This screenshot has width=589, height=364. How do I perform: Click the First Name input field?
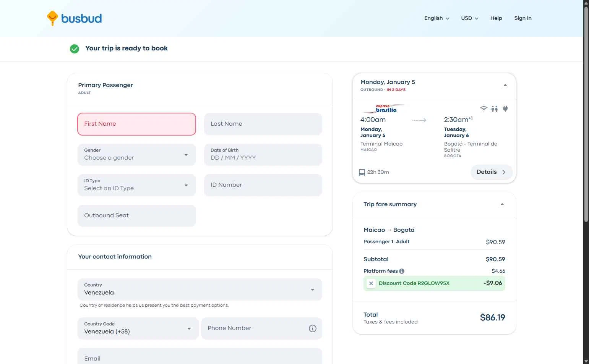click(137, 124)
